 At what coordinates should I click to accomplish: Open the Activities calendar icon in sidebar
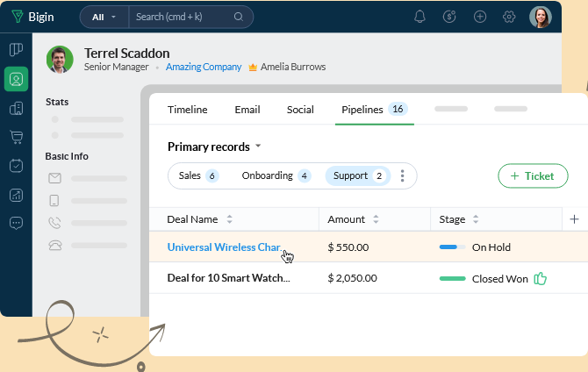tap(16, 166)
